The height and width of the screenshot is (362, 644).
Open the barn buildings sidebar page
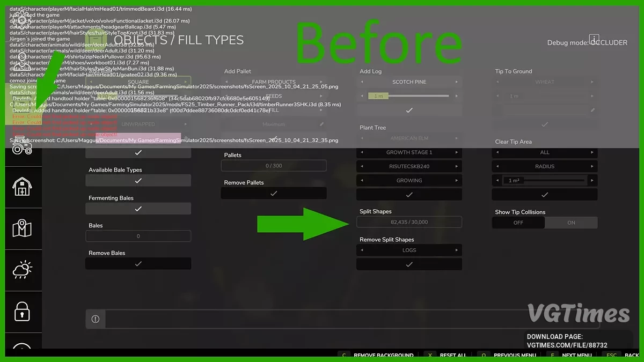tap(23, 186)
